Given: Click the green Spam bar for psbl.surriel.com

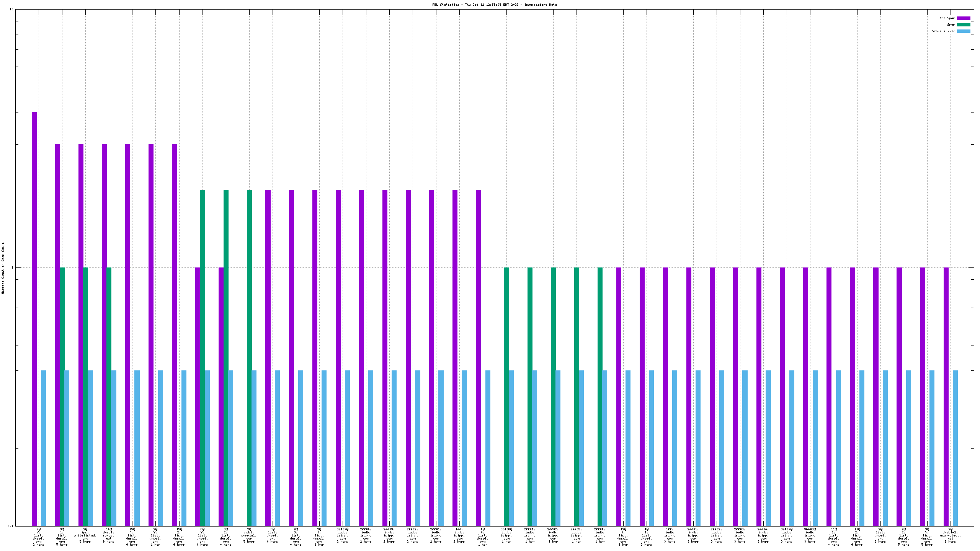Looking at the screenshot, I should [249, 358].
